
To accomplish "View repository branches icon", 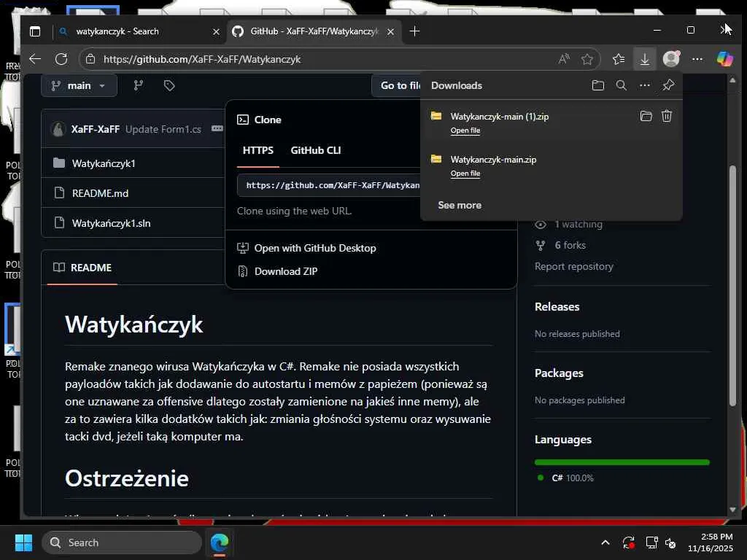I will [x=138, y=85].
